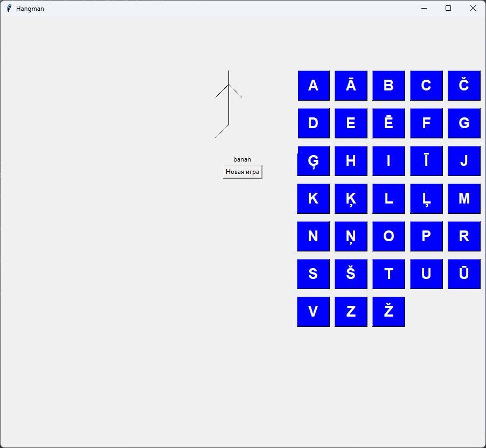Select the plain letter C tile
The image size is (486, 448).
click(x=427, y=86)
